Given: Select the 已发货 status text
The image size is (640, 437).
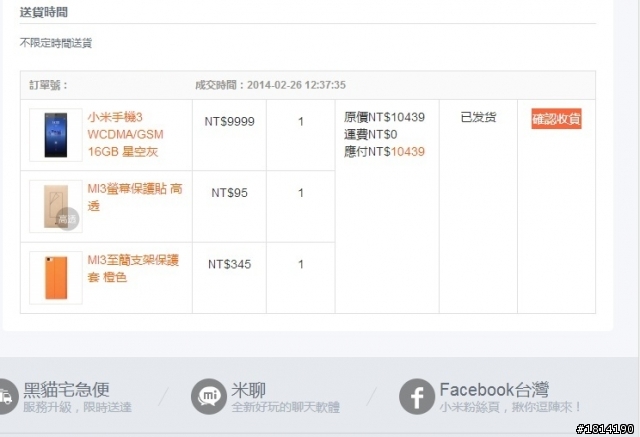Looking at the screenshot, I should point(478,118).
